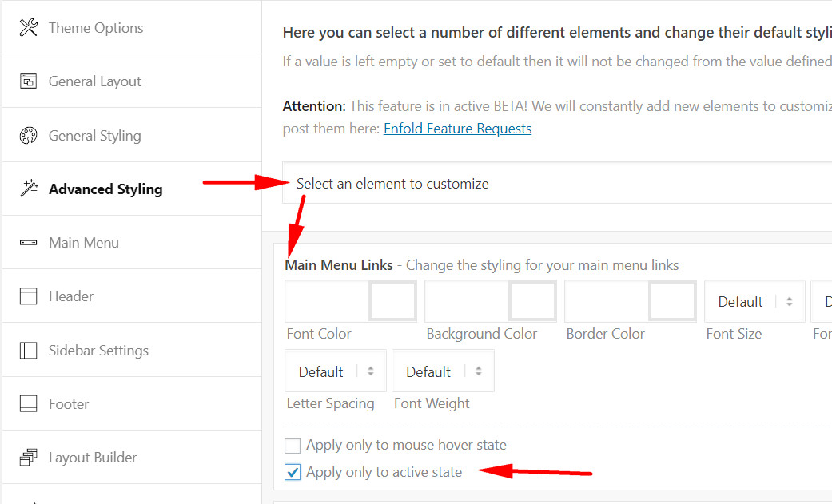
Task: Click the Sidebar Settings icon
Action: (x=29, y=351)
